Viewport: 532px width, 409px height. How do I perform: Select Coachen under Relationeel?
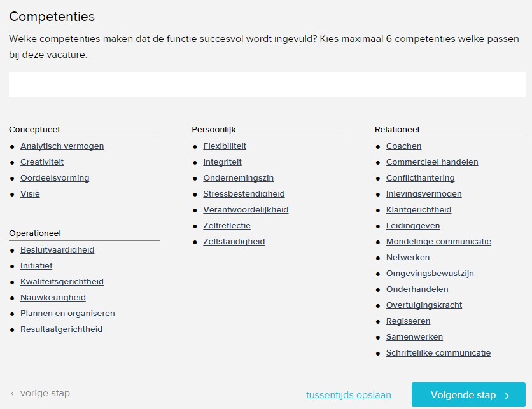403,146
